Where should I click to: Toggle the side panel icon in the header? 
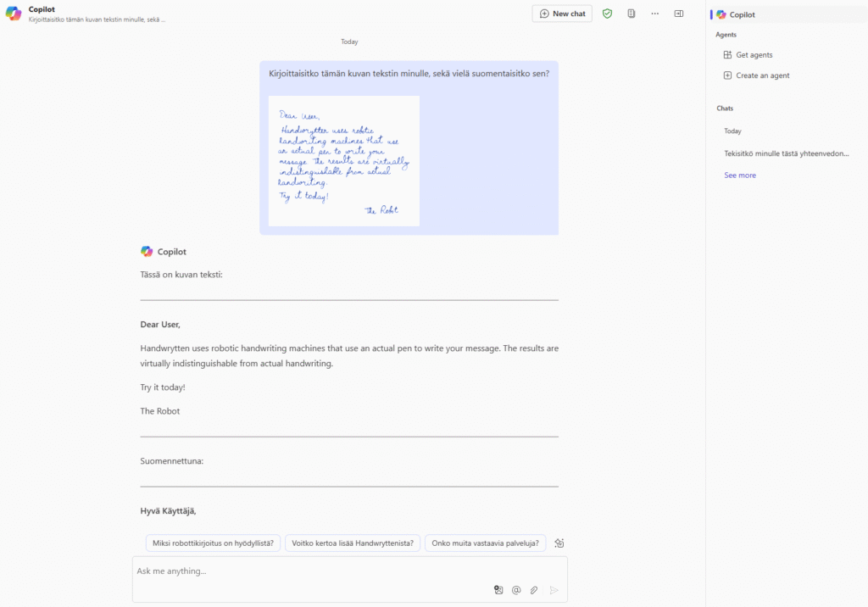click(x=679, y=14)
